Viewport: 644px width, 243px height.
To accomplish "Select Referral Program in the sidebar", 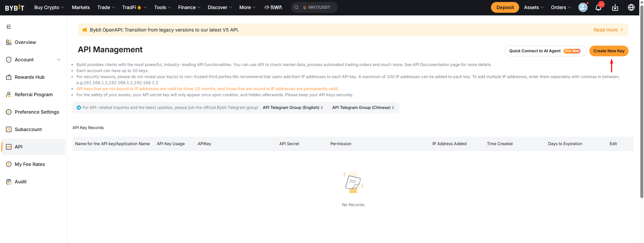I will (x=34, y=95).
